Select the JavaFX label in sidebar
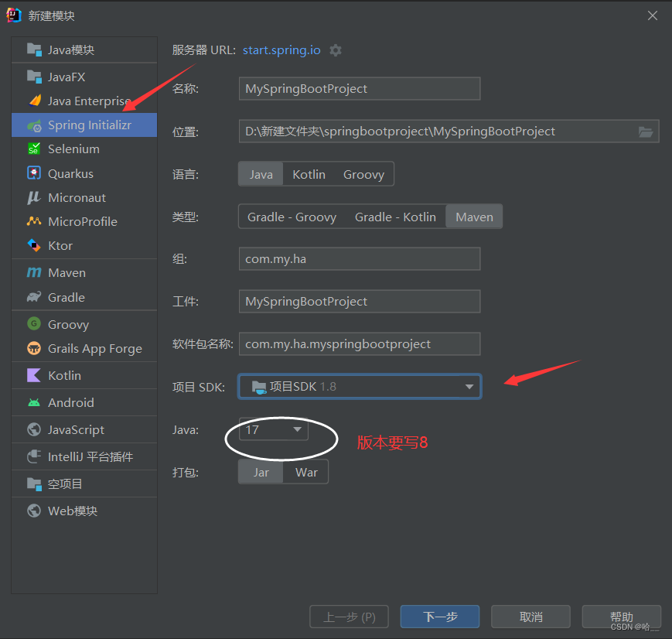The height and width of the screenshot is (639, 672). coord(67,77)
